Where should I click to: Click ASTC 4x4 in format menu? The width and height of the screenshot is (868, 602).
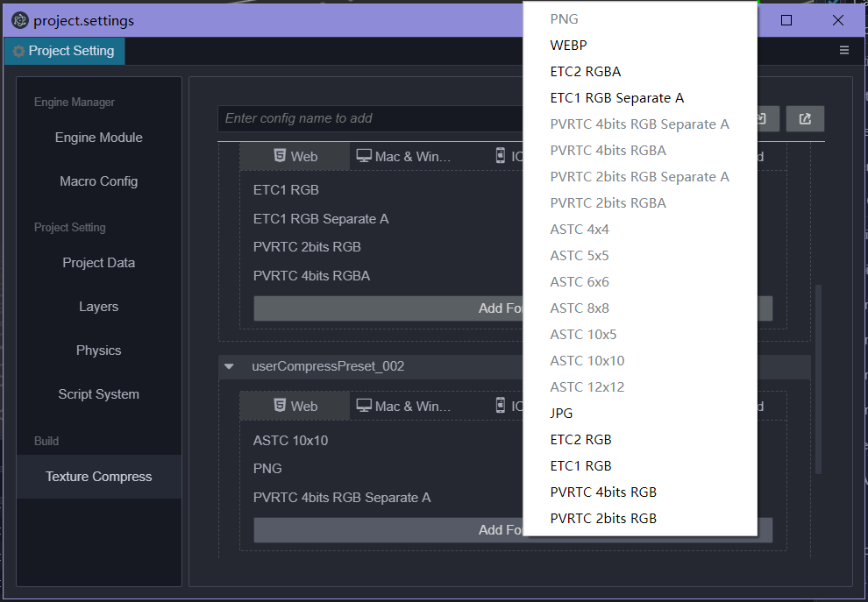tap(640, 229)
